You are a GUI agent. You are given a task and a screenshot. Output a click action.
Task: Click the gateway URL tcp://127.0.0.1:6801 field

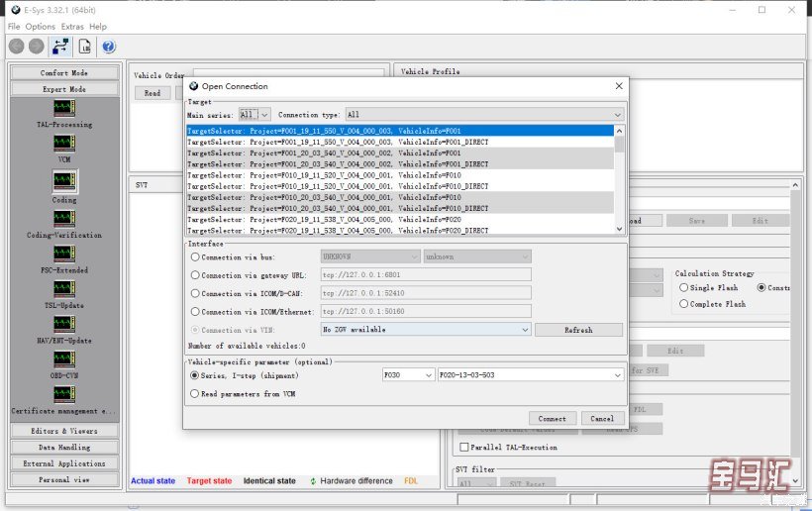426,275
